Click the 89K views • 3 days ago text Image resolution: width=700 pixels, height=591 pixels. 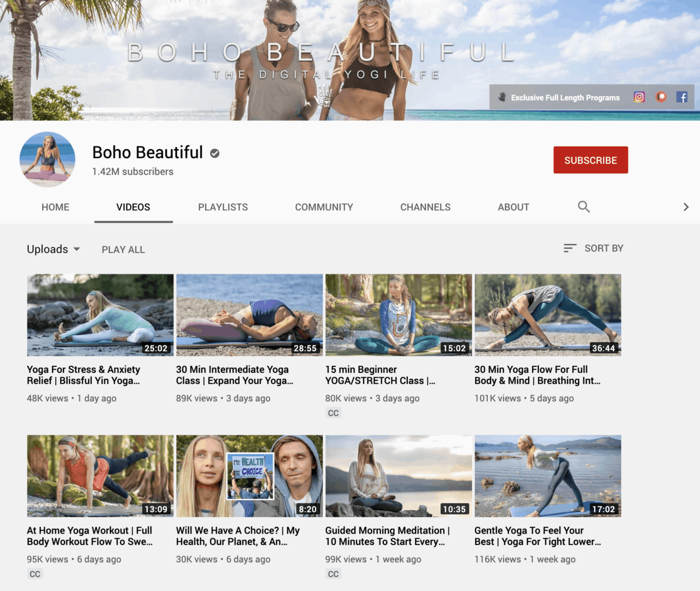tap(223, 399)
